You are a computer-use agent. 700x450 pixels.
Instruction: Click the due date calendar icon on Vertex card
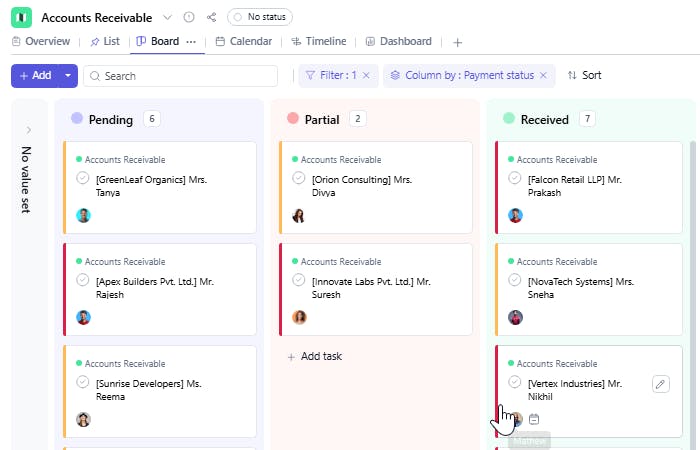point(534,419)
